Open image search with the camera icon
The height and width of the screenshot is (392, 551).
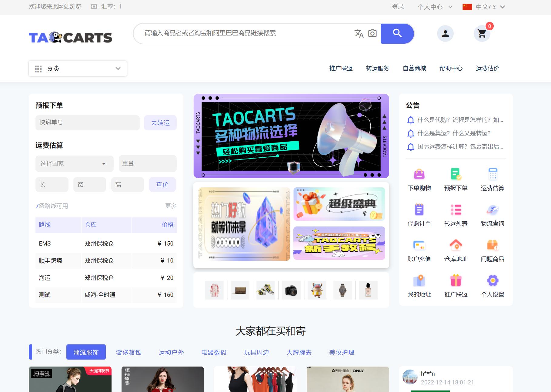pos(372,33)
